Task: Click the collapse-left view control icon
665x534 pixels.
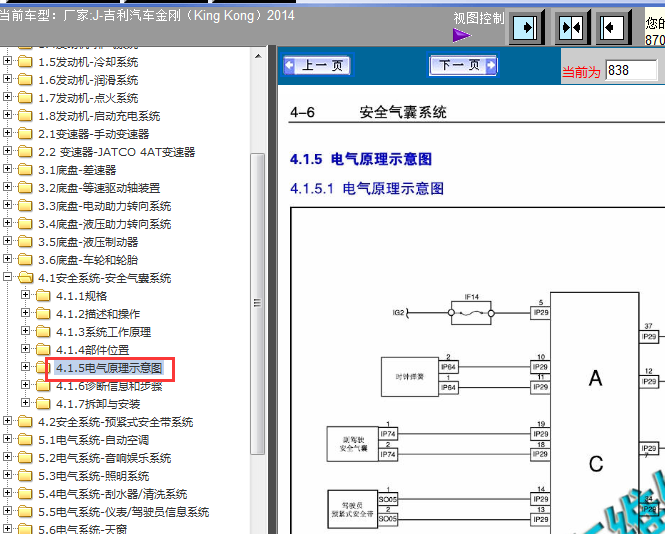Action: 612,28
